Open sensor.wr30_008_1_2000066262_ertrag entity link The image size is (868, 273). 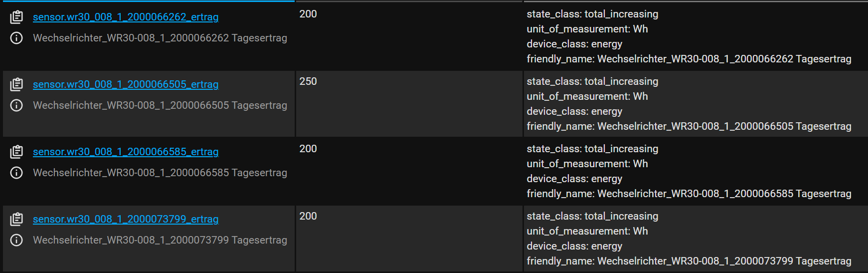point(126,17)
